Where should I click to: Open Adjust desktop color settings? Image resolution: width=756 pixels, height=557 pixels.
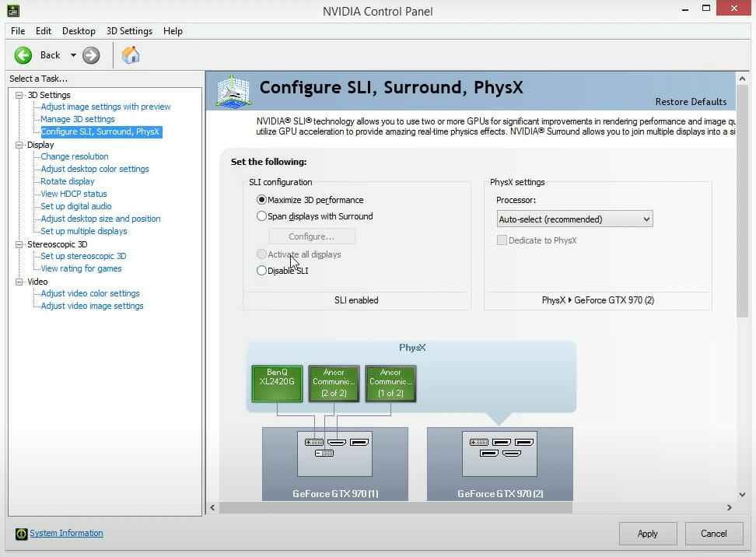(x=95, y=169)
